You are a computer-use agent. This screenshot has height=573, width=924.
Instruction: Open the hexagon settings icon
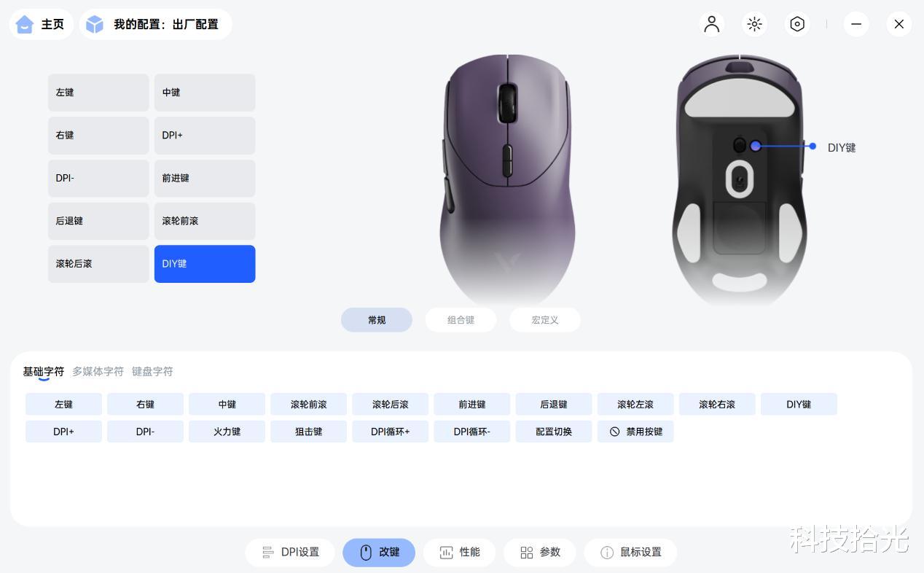(x=797, y=24)
